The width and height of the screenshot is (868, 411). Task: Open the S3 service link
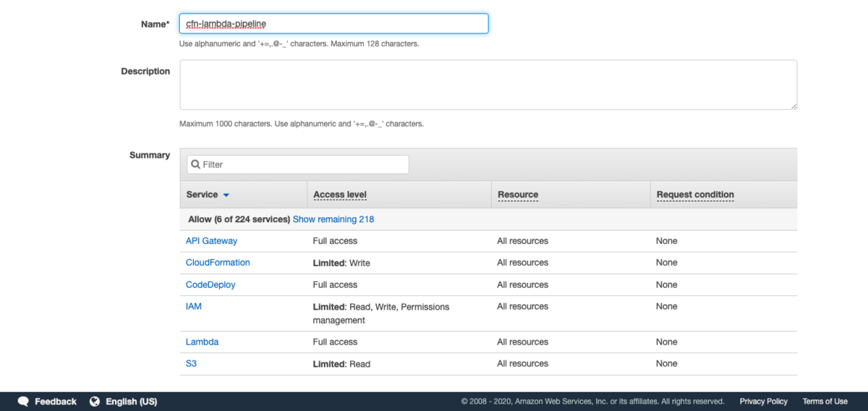click(x=191, y=364)
